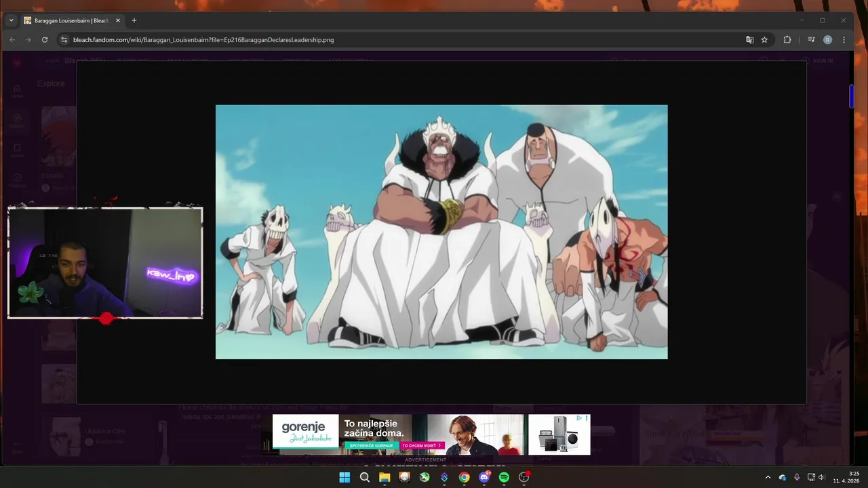Reload the page with the refresh icon

(45, 40)
